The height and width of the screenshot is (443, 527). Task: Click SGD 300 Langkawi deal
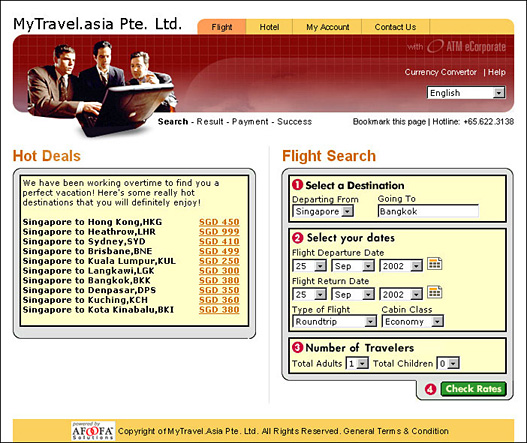tap(219, 271)
